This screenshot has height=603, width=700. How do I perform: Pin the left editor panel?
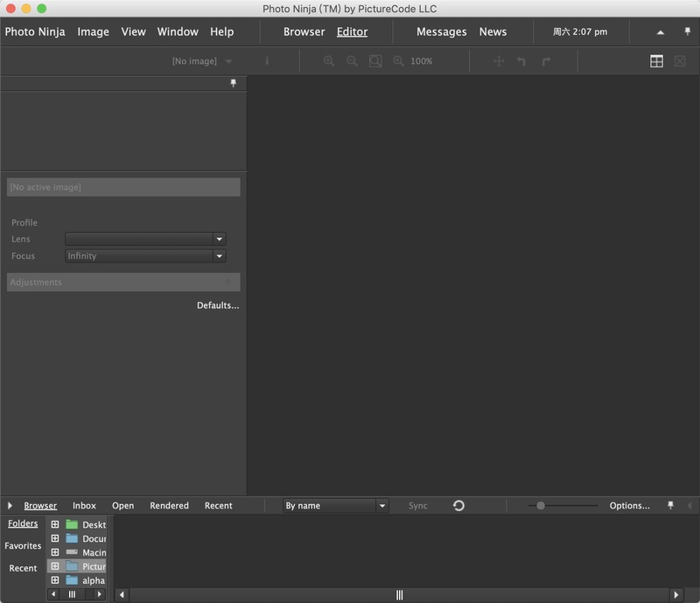pos(233,83)
